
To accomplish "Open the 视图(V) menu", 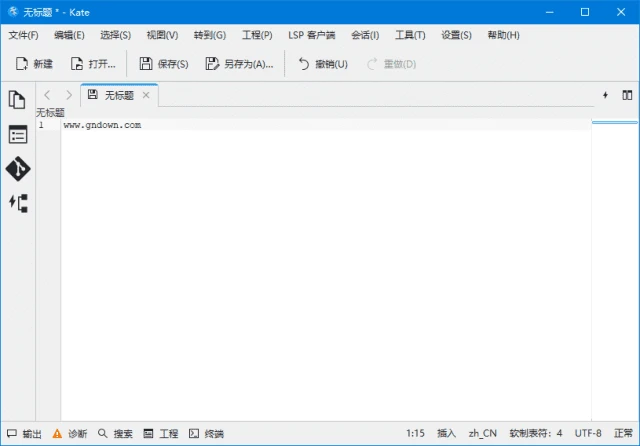I will tap(162, 35).
